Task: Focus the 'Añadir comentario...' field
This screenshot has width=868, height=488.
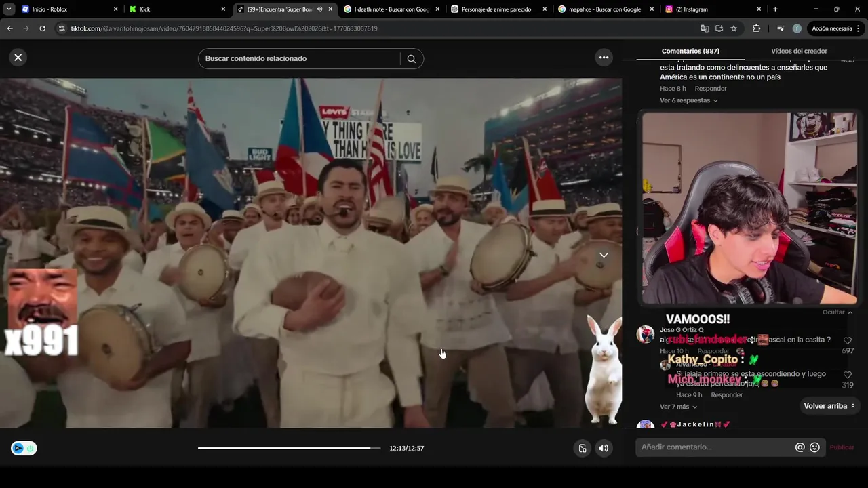Action: tap(715, 447)
